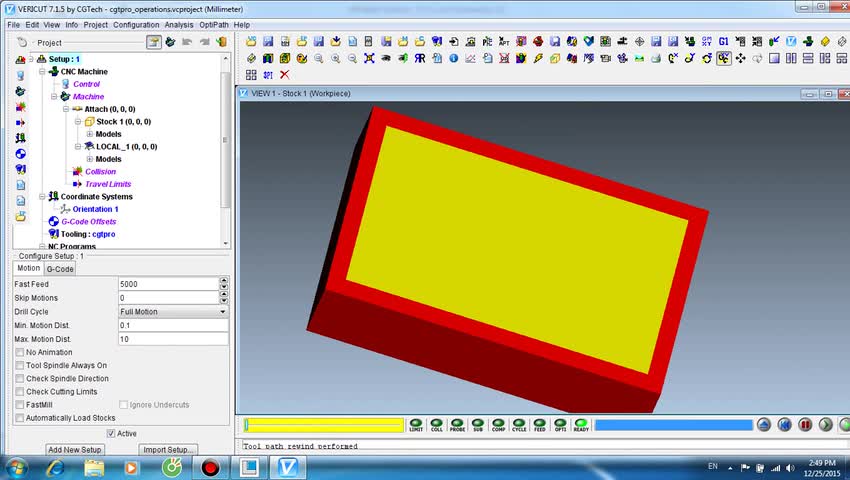
Task: Toggle the FastMill checkbox
Action: point(20,405)
